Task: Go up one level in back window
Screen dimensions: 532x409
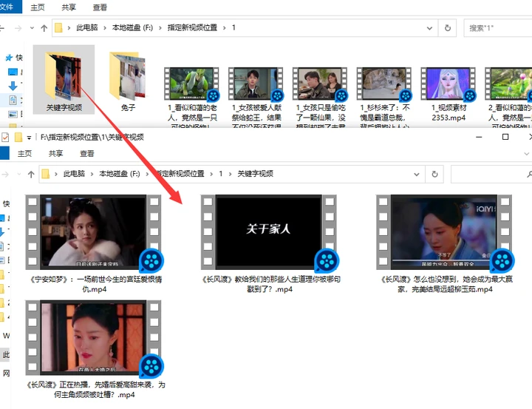Action: tap(44, 28)
